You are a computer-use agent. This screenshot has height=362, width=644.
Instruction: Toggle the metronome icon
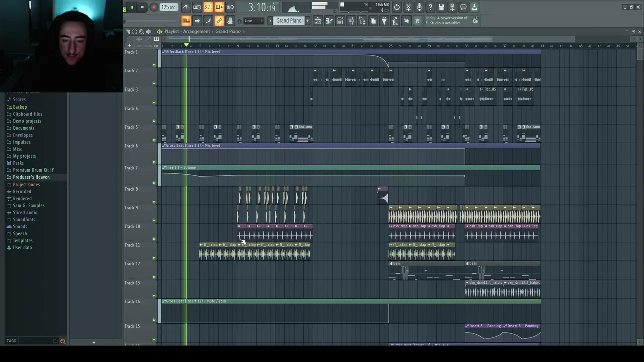186,7
